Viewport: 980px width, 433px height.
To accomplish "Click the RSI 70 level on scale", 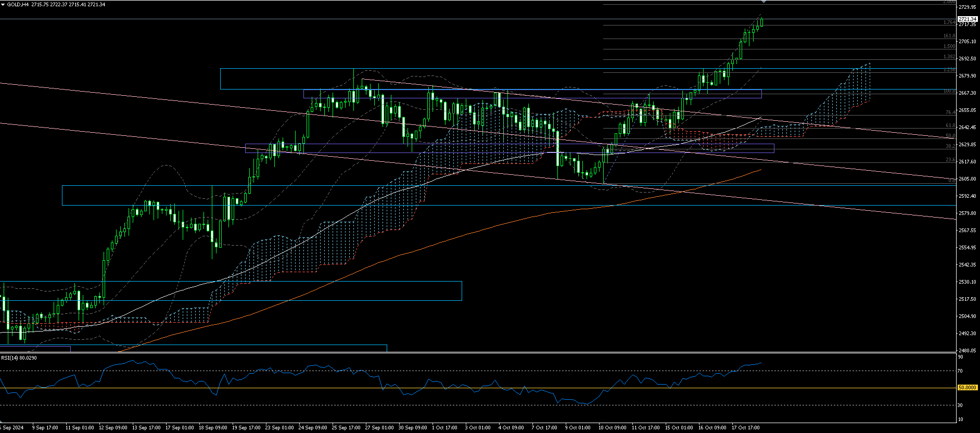I will [961, 371].
